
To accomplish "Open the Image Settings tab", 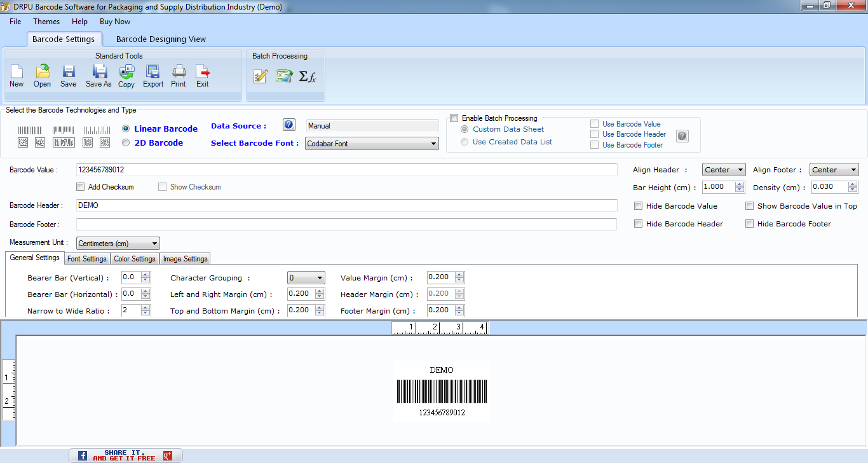I will (x=185, y=259).
